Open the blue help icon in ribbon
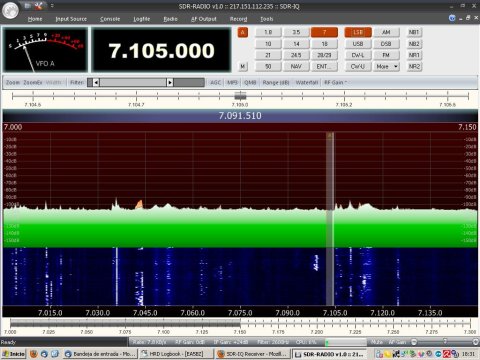The image size is (480, 360). tap(452, 18)
